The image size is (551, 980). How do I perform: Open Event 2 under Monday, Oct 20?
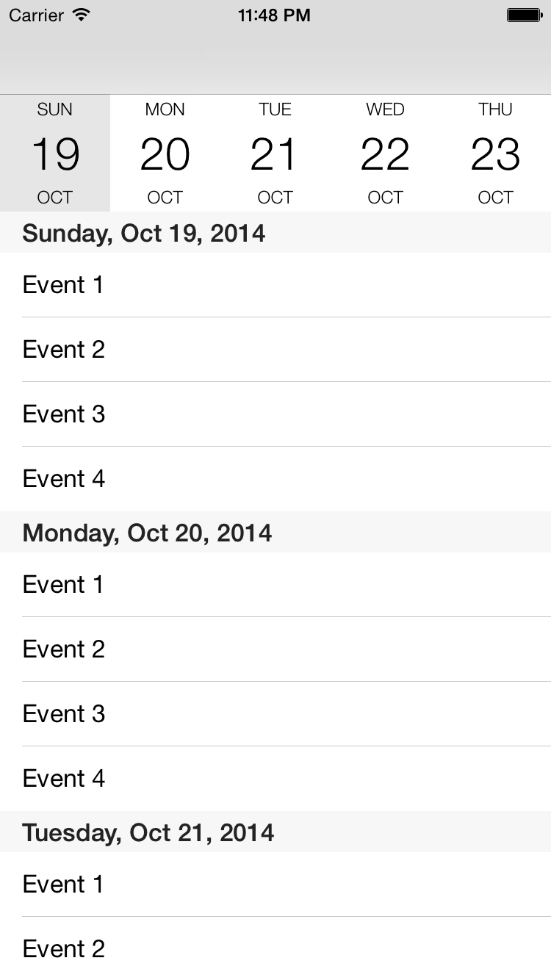click(x=275, y=649)
